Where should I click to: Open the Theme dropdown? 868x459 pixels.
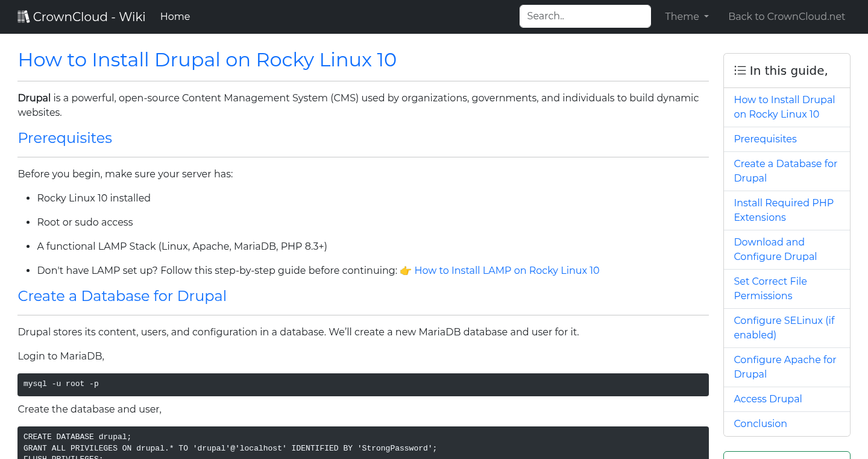point(686,16)
